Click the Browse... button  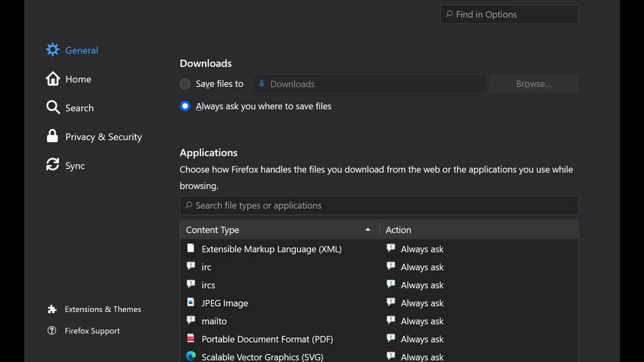[534, 84]
